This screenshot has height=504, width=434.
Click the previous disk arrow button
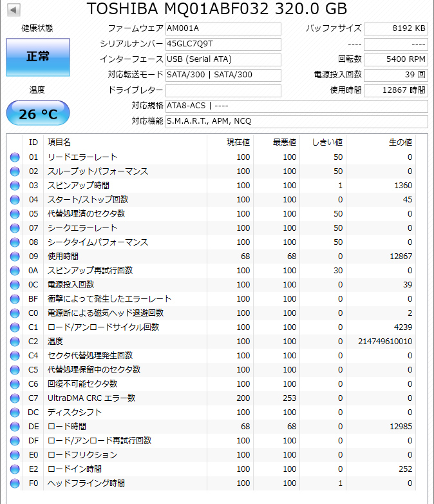[x=14, y=10]
